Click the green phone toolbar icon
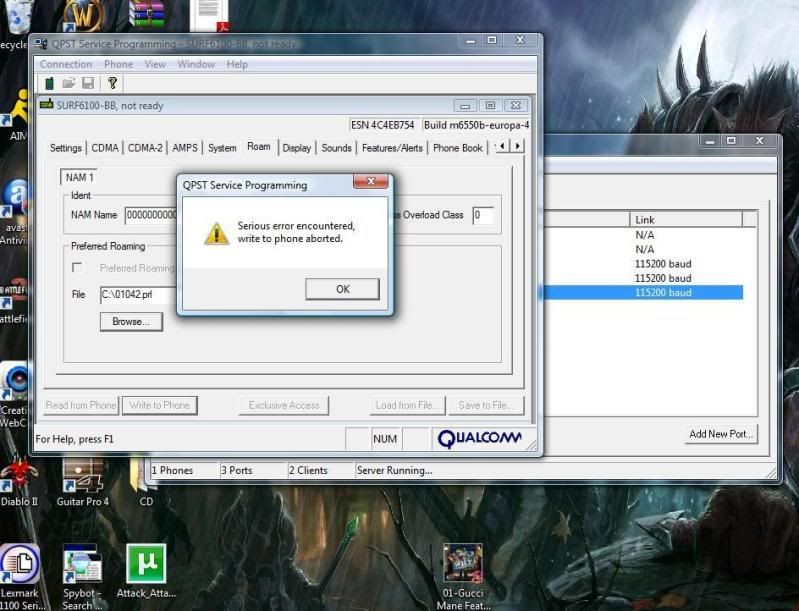This screenshot has height=611, width=799. [49, 83]
